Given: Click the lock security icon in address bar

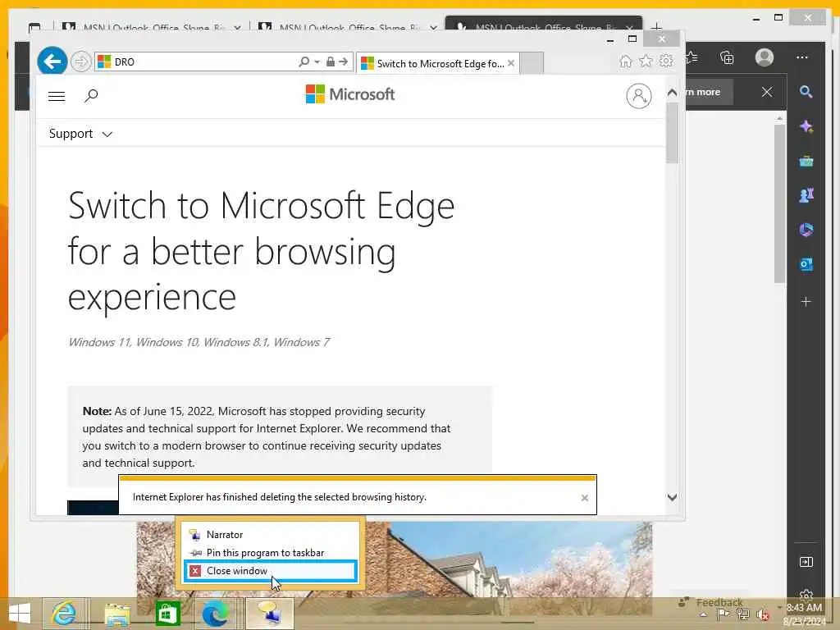Looking at the screenshot, I should (x=331, y=62).
